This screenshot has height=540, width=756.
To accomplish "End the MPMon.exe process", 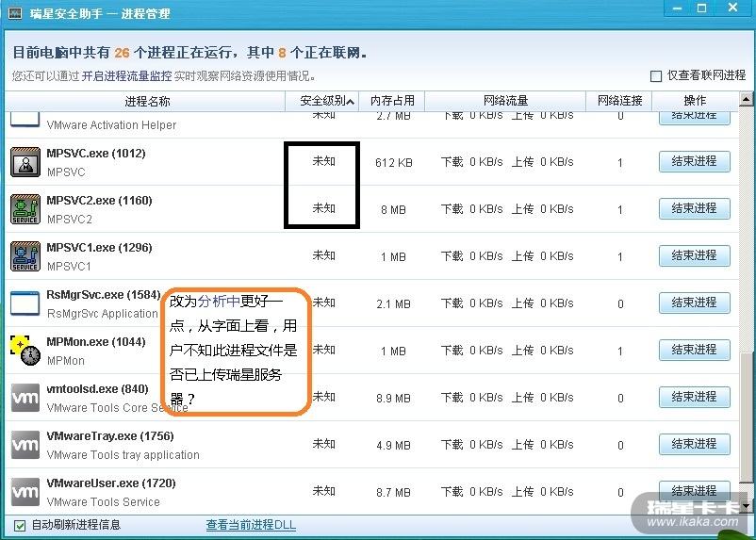I will 695,350.
